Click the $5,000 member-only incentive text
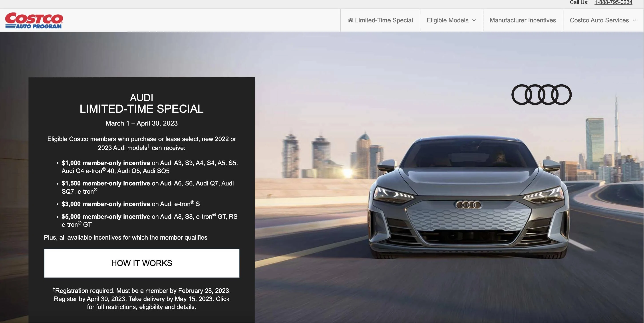Image resolution: width=644 pixels, height=323 pixels. [x=106, y=216]
